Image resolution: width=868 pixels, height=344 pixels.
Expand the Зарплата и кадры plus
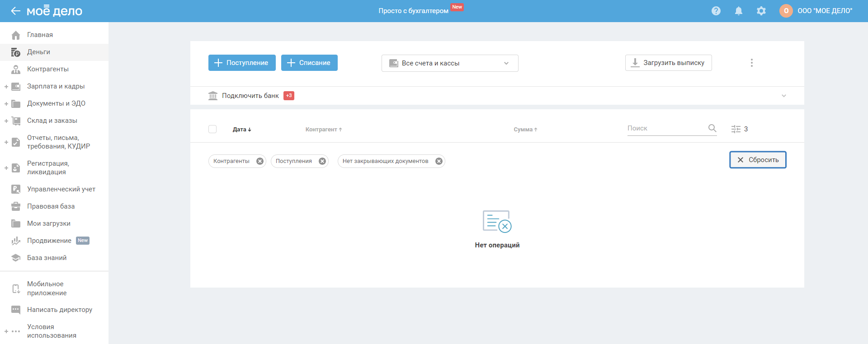[x=6, y=86]
